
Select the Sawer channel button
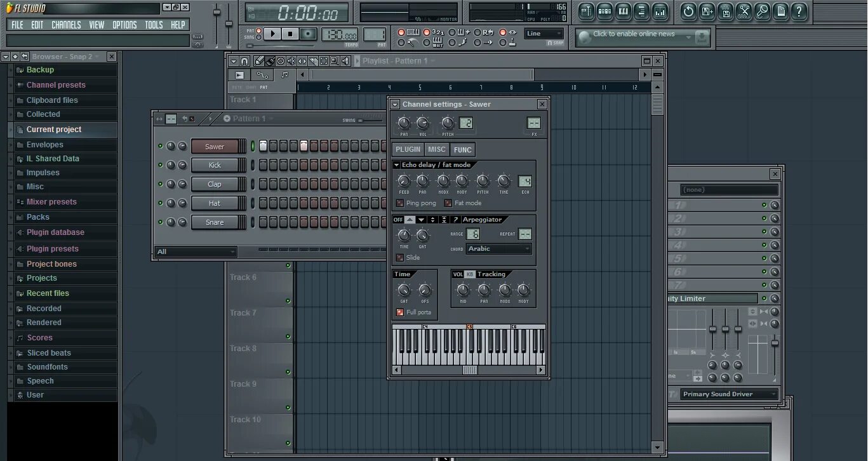pos(215,147)
